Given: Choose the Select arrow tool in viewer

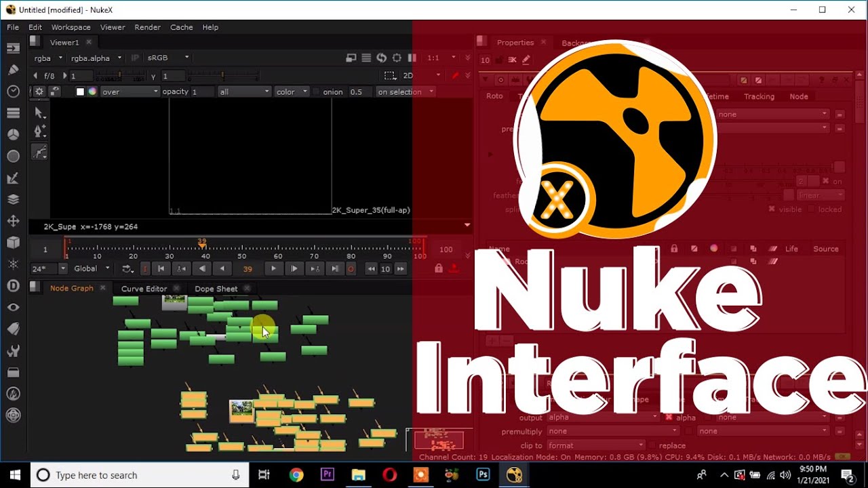Looking at the screenshot, I should [x=39, y=113].
